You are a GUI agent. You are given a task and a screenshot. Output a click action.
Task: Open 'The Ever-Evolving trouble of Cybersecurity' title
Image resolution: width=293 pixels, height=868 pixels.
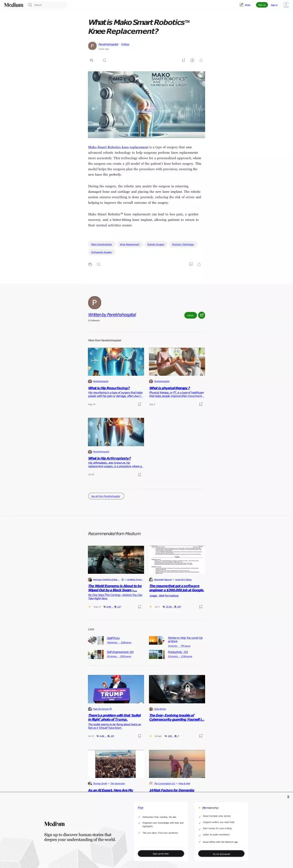tap(177, 717)
